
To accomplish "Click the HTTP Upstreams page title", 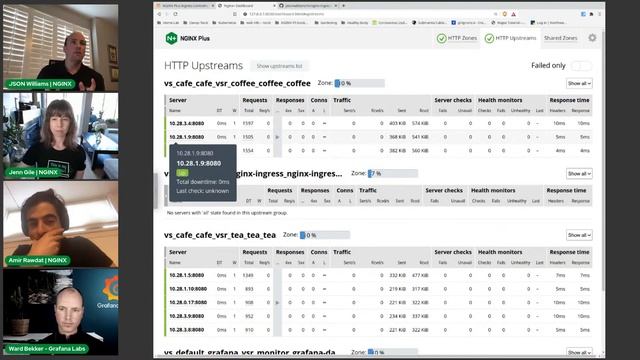I will pos(203,66).
